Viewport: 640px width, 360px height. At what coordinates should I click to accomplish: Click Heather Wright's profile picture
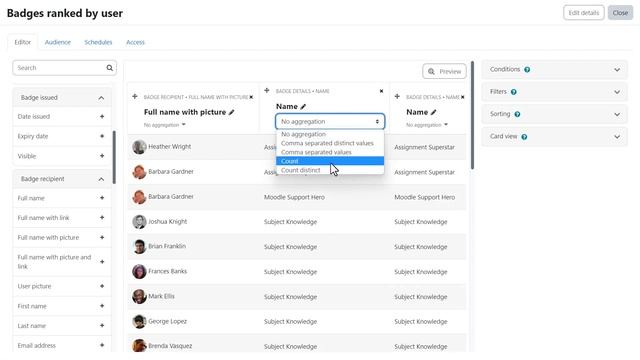[139, 147]
